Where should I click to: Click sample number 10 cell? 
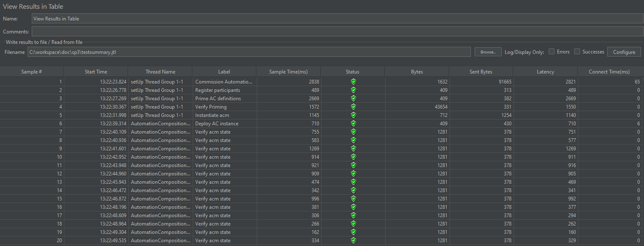pos(32,157)
